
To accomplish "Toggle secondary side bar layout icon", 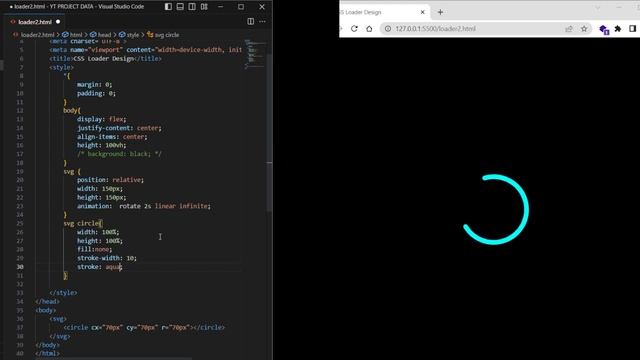I will click(192, 7).
